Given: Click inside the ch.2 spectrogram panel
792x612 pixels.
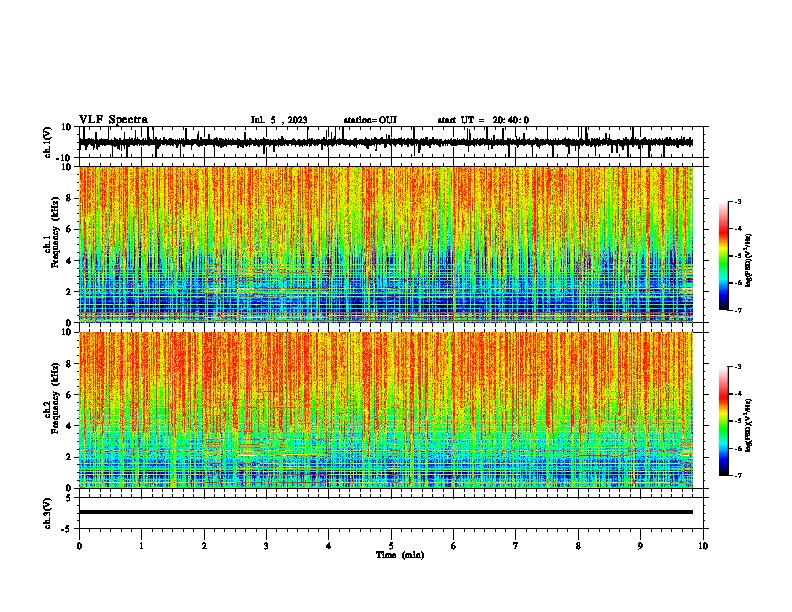Looking at the screenshot, I should (x=386, y=410).
